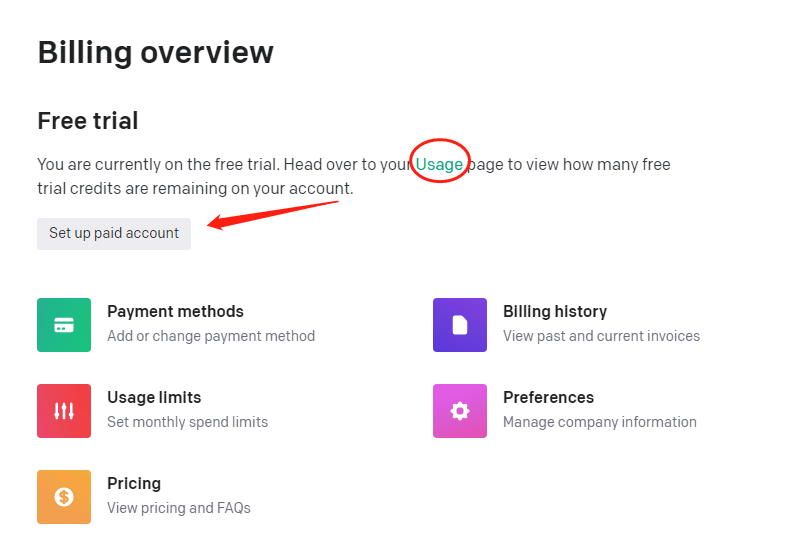Screen dimensions: 801x542
Task: Open the purple document Billing history icon
Action: click(460, 325)
